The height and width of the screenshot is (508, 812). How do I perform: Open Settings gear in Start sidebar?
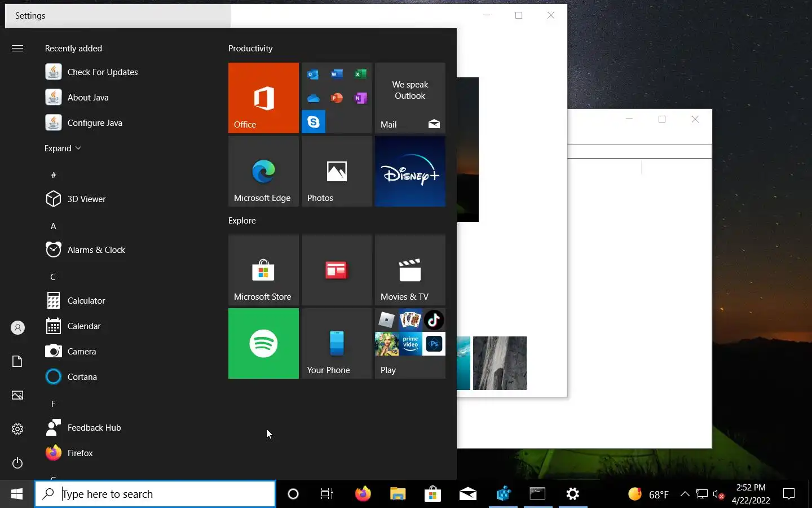click(17, 429)
